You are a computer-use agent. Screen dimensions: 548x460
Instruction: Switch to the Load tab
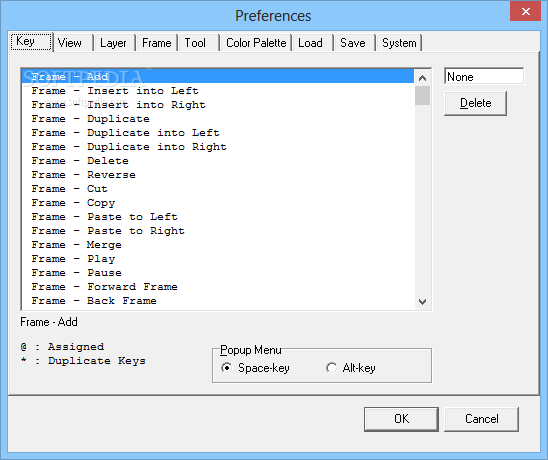pyautogui.click(x=313, y=43)
